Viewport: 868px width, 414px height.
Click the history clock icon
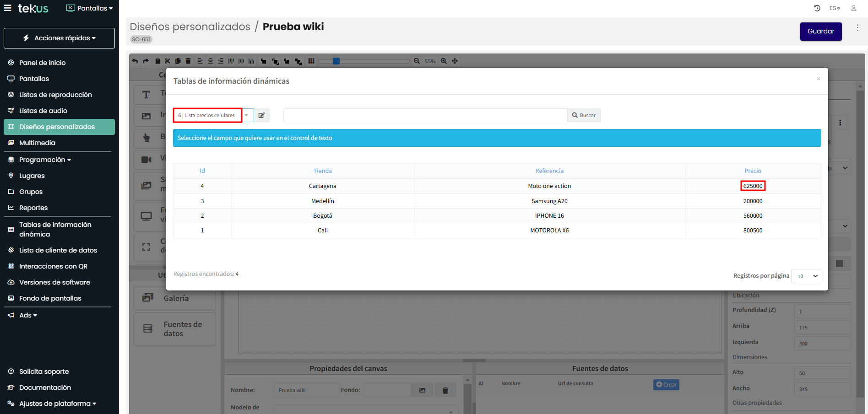817,8
